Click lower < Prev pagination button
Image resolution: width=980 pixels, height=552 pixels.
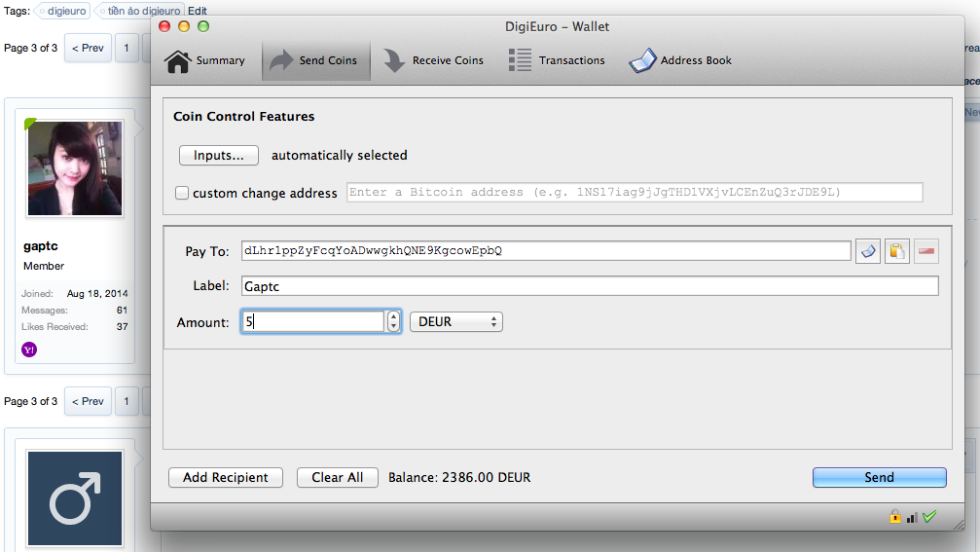(x=88, y=401)
